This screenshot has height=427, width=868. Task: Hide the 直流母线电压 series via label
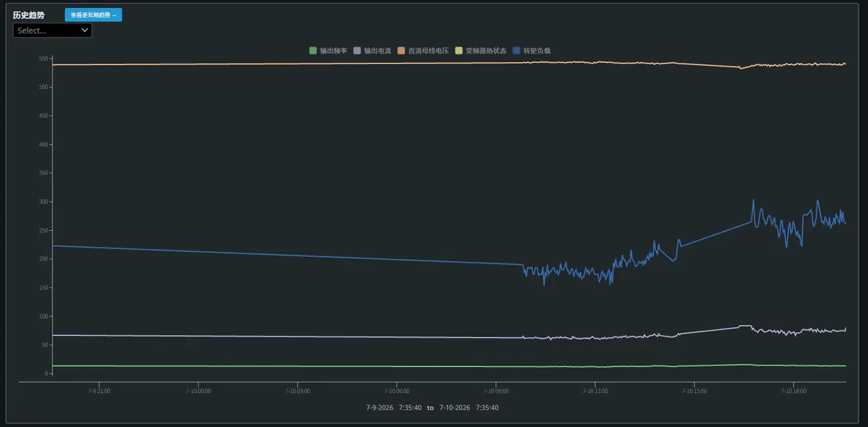428,51
